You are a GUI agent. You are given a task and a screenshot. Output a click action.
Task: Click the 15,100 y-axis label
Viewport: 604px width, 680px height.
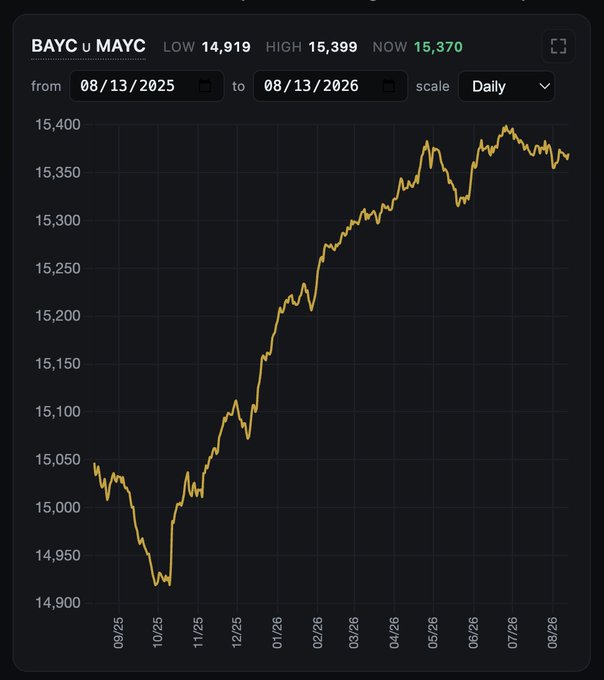coord(58,412)
